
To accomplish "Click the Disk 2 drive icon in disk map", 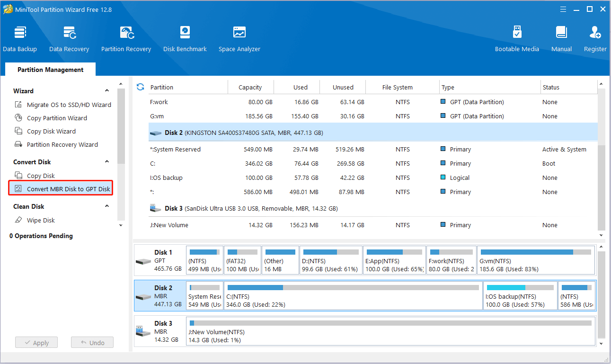I will click(x=143, y=297).
